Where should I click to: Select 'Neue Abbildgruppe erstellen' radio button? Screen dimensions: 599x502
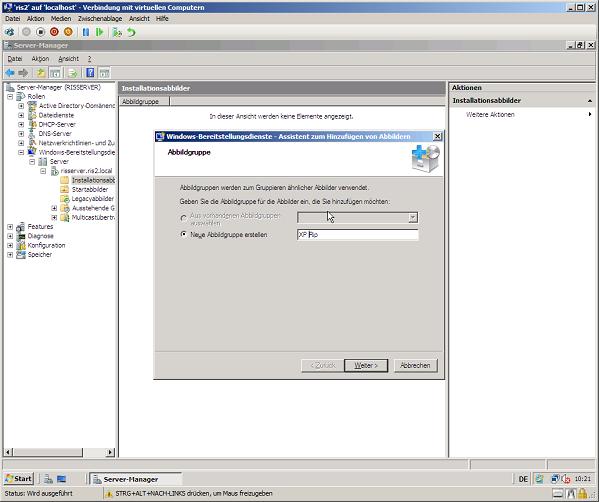click(184, 234)
